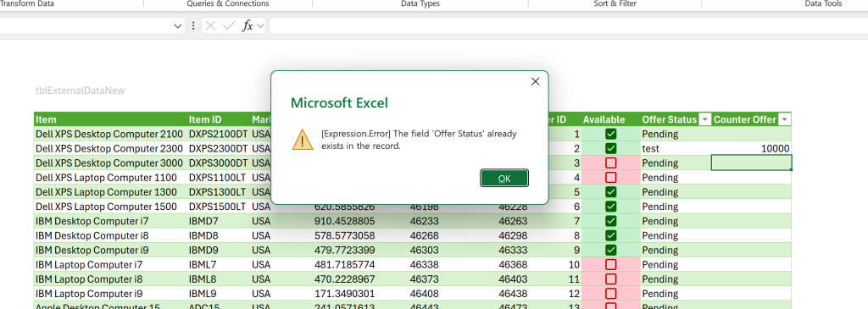868x309 pixels.
Task: Close the Microsoft Excel error dialog
Action: (535, 81)
